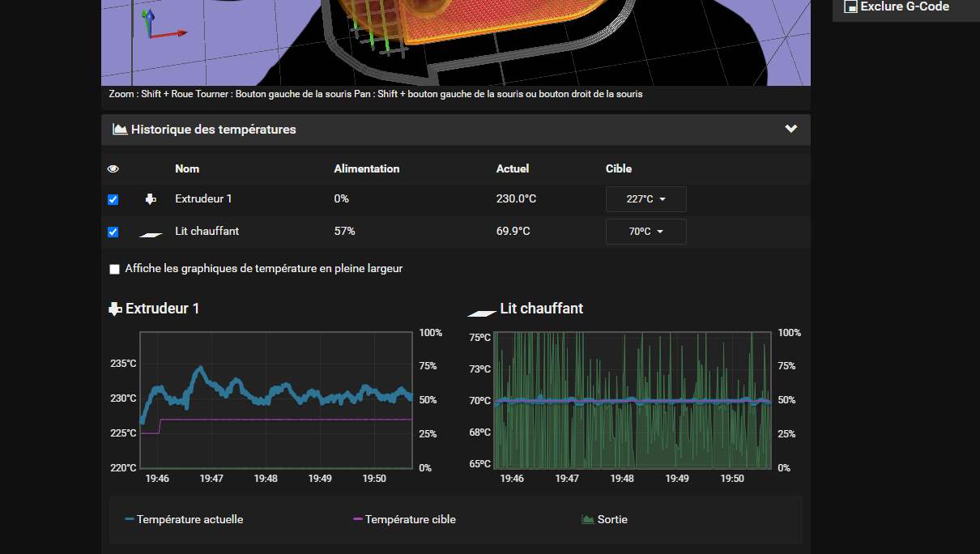Open the 70°C bed target dropdown
The image size is (980, 554).
click(x=646, y=232)
